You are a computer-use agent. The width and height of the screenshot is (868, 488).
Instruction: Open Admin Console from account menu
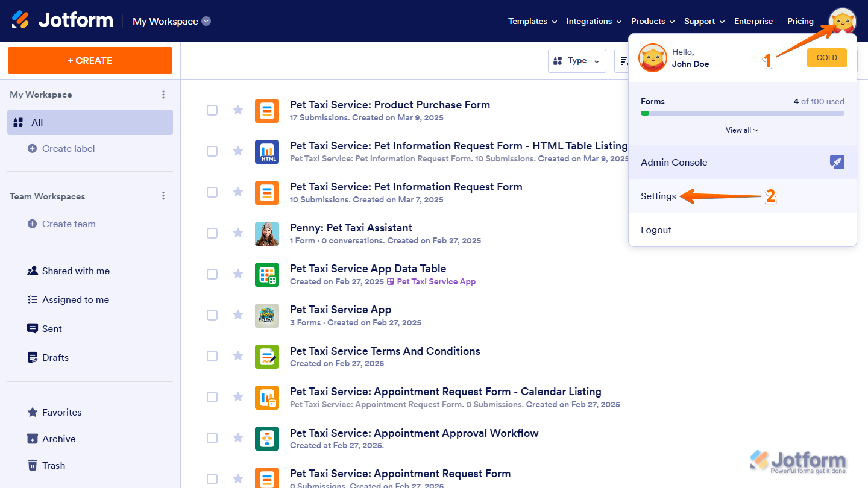[743, 162]
